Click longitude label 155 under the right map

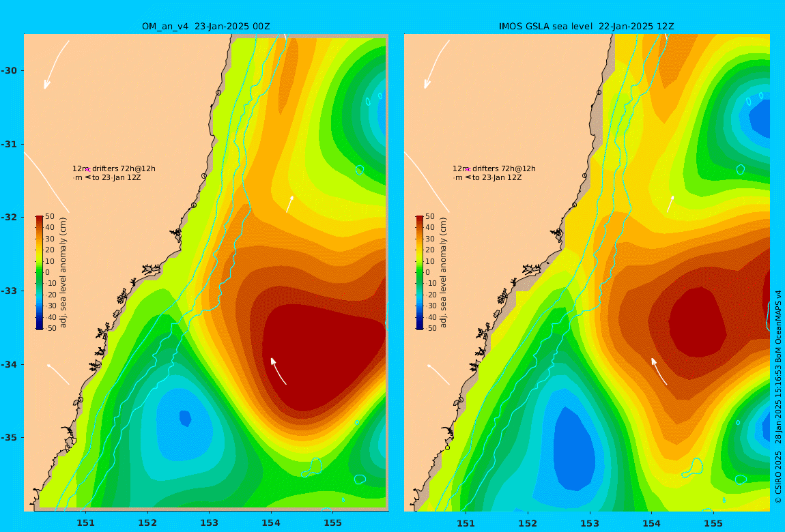pyautogui.click(x=713, y=523)
